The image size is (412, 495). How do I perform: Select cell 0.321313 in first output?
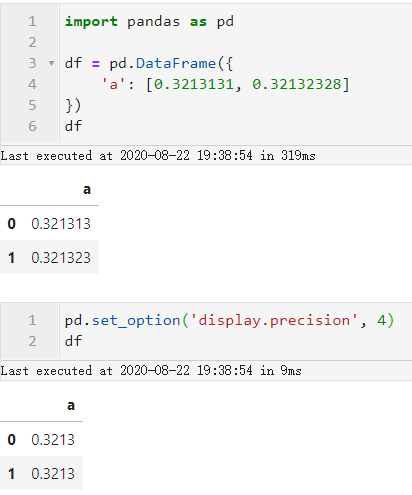pos(61,224)
